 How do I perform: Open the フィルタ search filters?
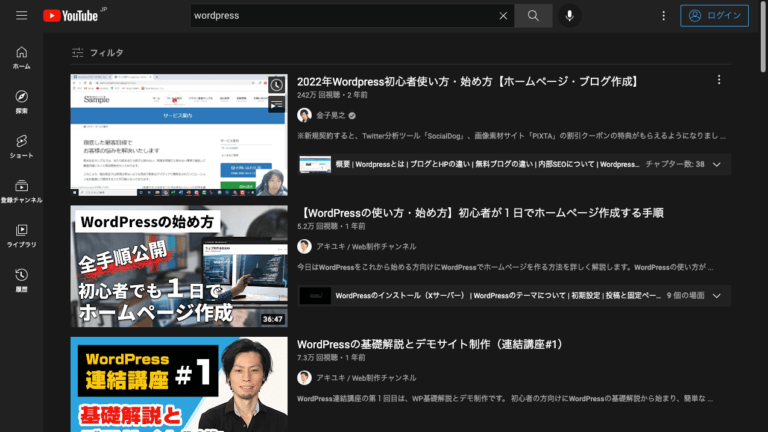[x=97, y=52]
